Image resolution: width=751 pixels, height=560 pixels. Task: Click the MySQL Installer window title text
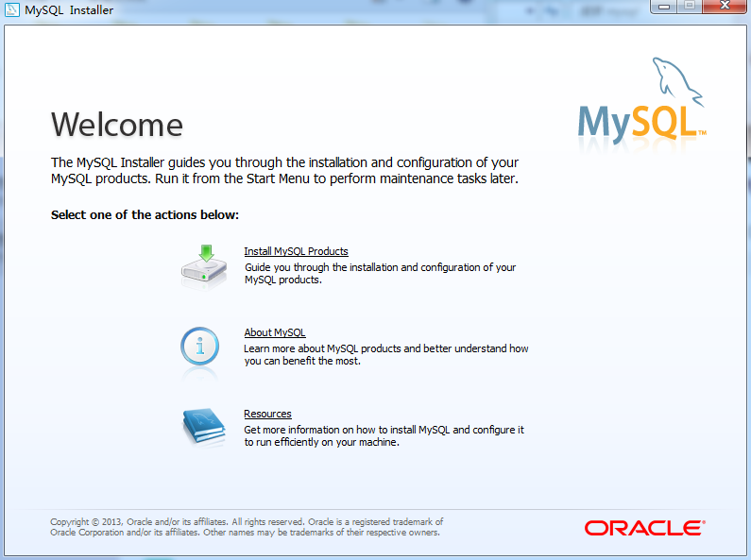(69, 10)
